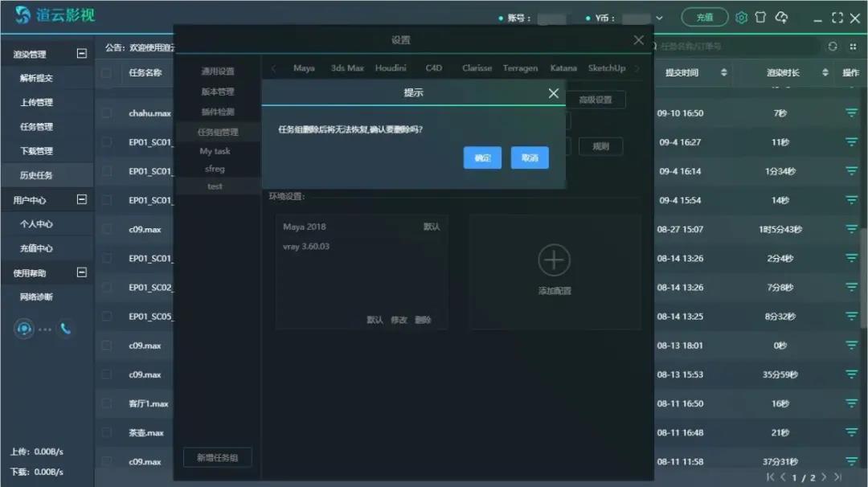Screen dimensions: 868x487
Task: Open settings via the gear icon
Action: (x=741, y=17)
